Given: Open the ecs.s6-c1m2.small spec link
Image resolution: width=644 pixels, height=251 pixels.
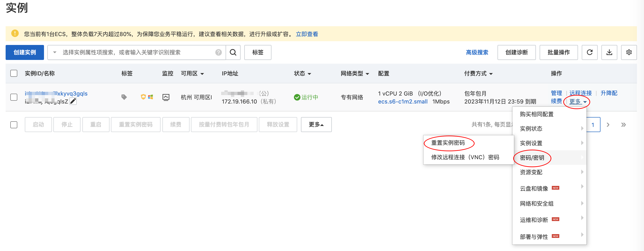Looking at the screenshot, I should pos(403,101).
